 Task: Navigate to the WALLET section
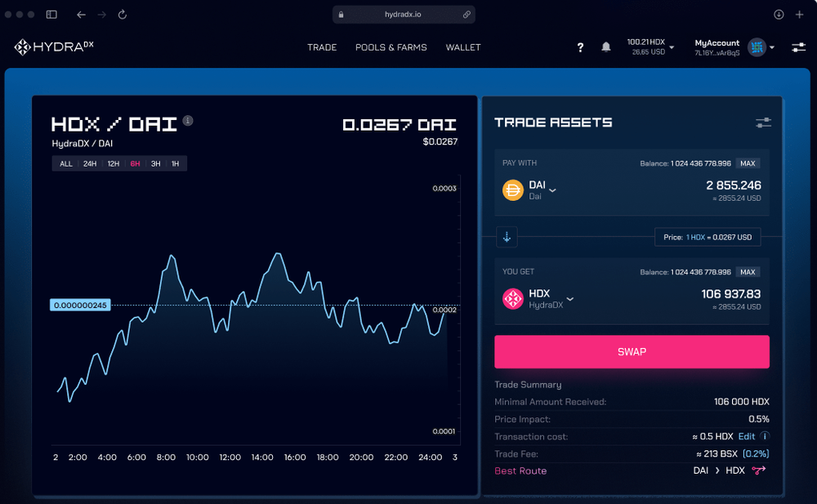pos(463,47)
